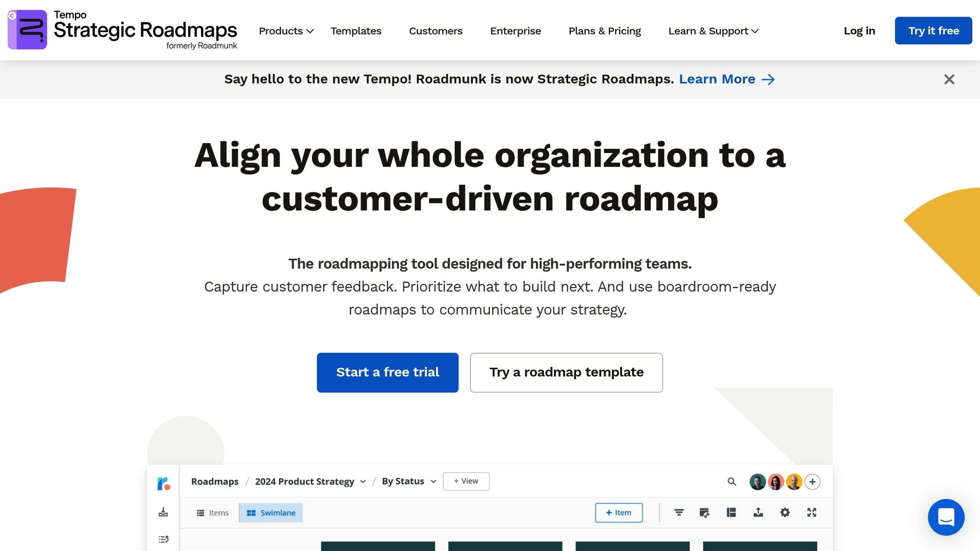The image size is (980, 551).
Task: Click the Roadmunk logo in the app sidebar
Action: (x=164, y=484)
